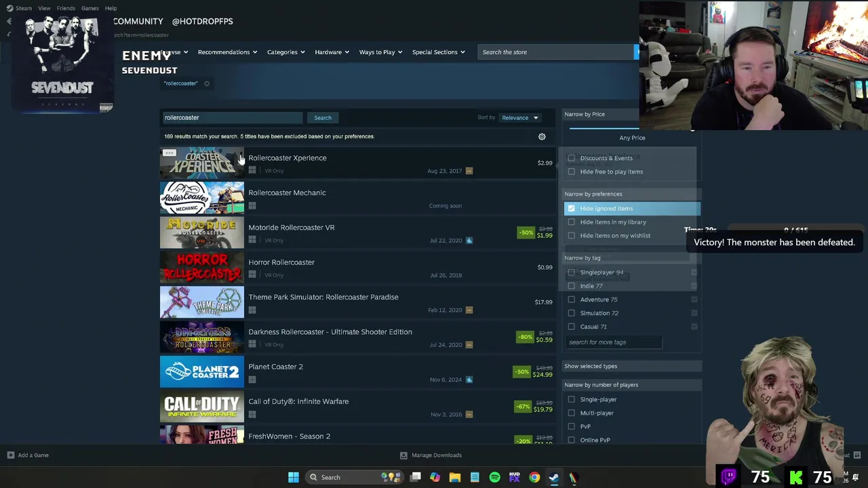The width and height of the screenshot is (868, 488).
Task: Open HUD FX app from the taskbar
Action: point(515,477)
